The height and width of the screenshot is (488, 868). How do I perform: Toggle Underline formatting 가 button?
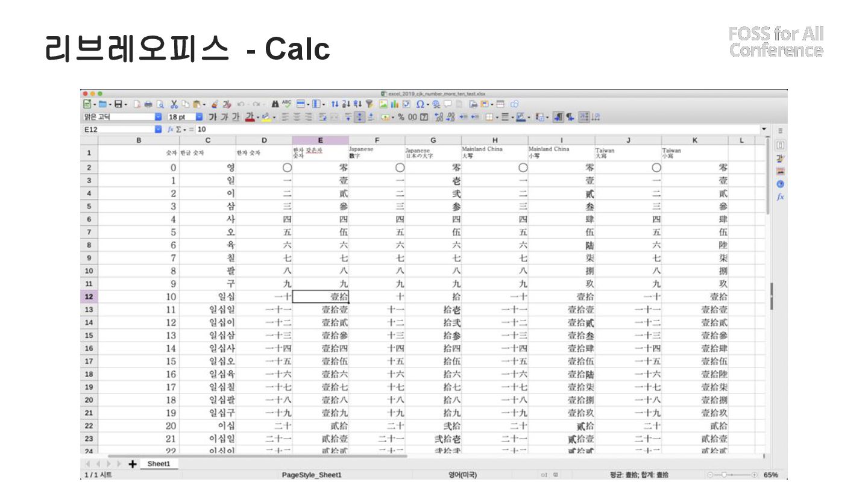(x=236, y=117)
